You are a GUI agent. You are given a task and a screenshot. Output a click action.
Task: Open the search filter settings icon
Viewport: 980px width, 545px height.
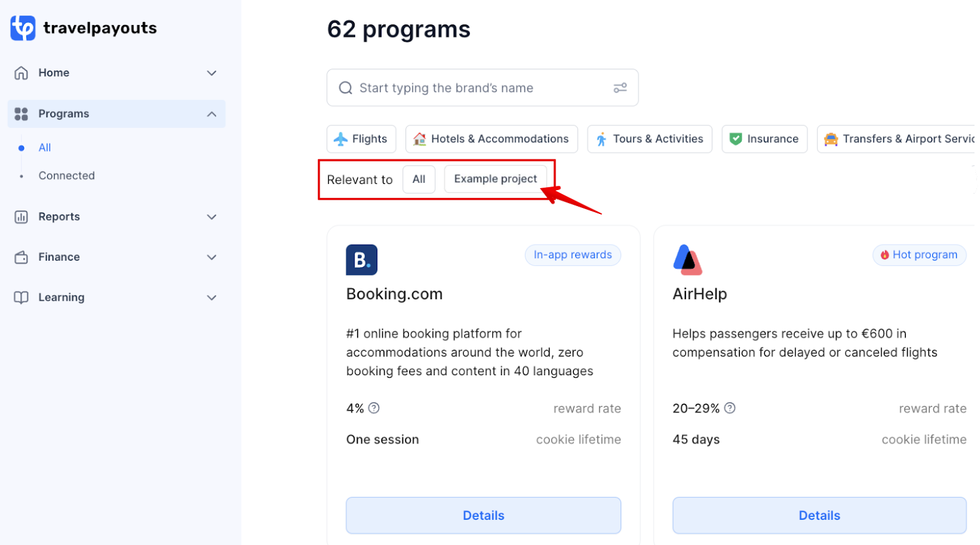(620, 88)
